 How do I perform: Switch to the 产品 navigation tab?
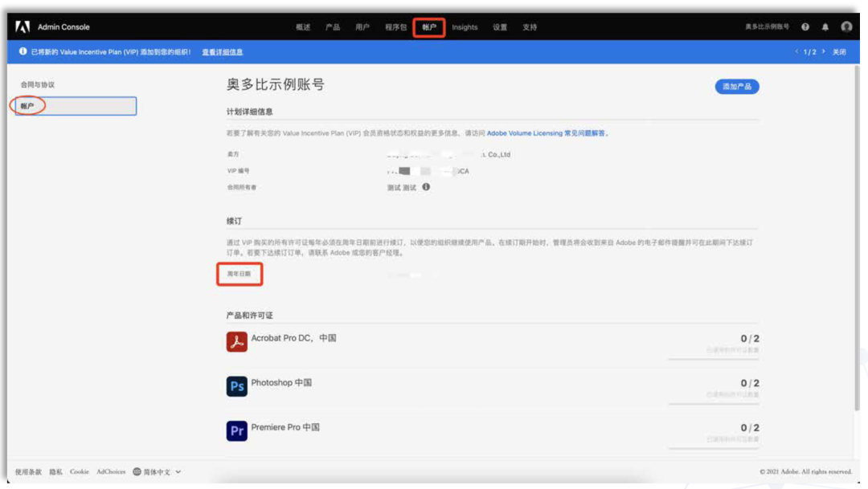333,26
